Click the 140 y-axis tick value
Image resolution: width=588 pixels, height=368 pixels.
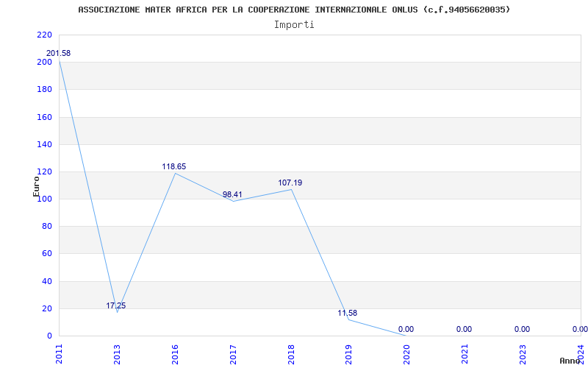44,144
